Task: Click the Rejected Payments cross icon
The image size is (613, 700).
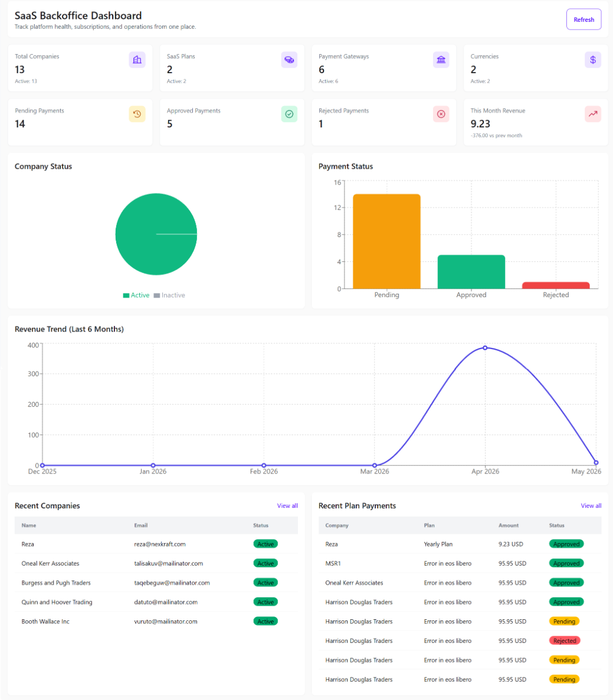Action: point(441,114)
